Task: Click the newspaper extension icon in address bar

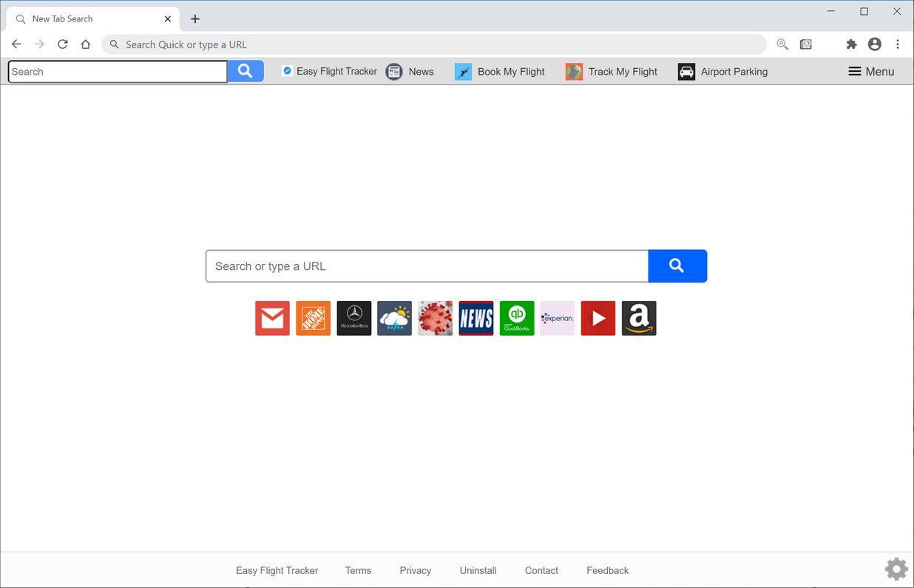Action: tap(806, 44)
